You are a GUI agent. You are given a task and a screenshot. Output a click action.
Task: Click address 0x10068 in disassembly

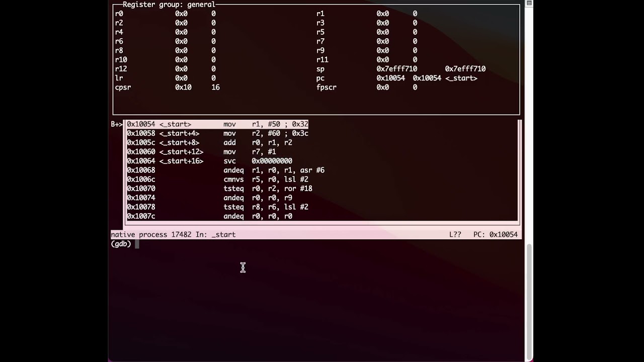pos(141,170)
